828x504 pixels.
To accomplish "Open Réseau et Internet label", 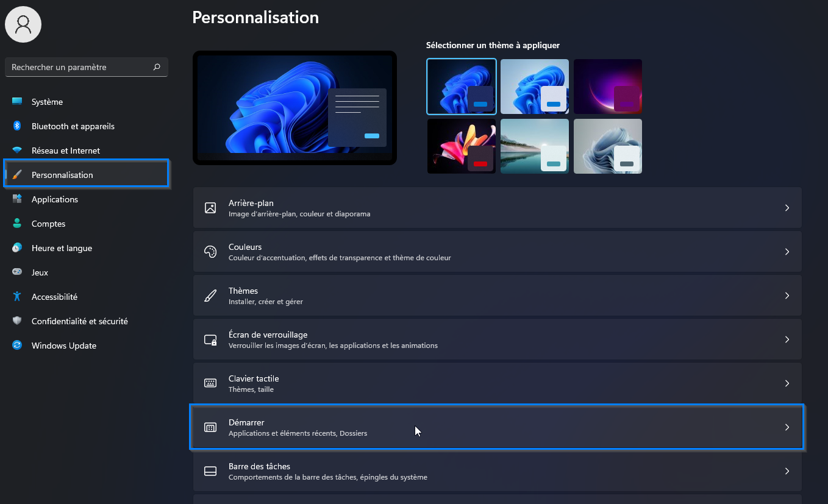I will (66, 151).
